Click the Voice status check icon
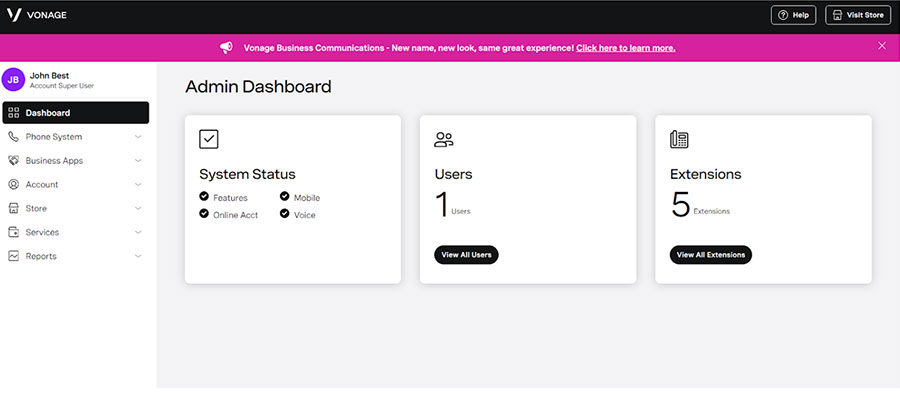Image resolution: width=900 pixels, height=393 pixels. pyautogui.click(x=285, y=213)
